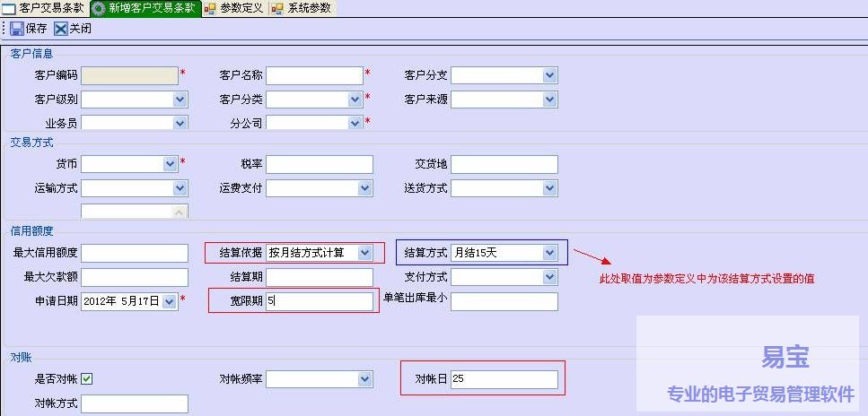Image resolution: width=868 pixels, height=416 pixels.
Task: Click the Save (保存) floppy disk icon
Action: (17, 29)
